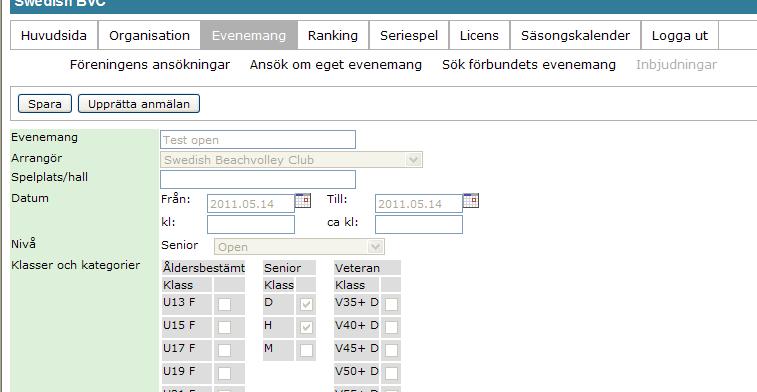Tick the U13 F class checkbox
This screenshot has height=392, width=757.
pyautogui.click(x=224, y=304)
